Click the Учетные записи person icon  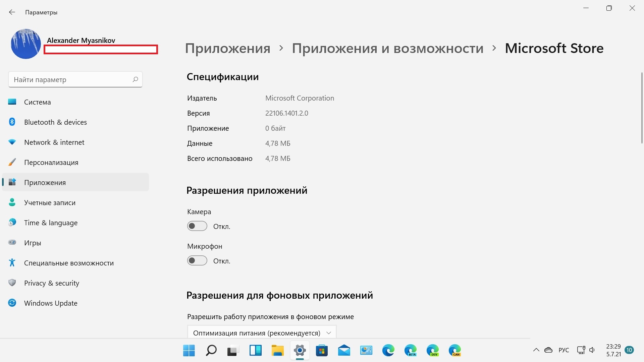tap(12, 202)
